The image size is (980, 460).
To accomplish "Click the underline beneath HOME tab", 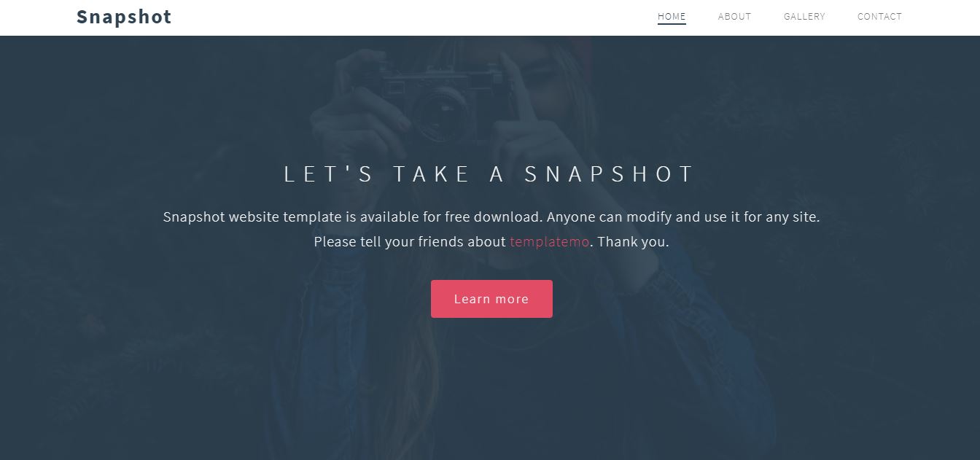I will click(x=672, y=23).
